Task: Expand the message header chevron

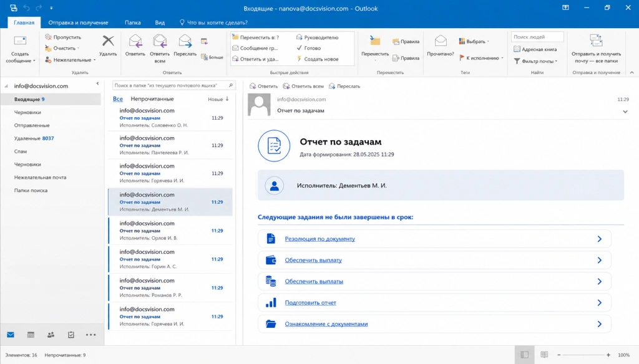Action: 625,112
